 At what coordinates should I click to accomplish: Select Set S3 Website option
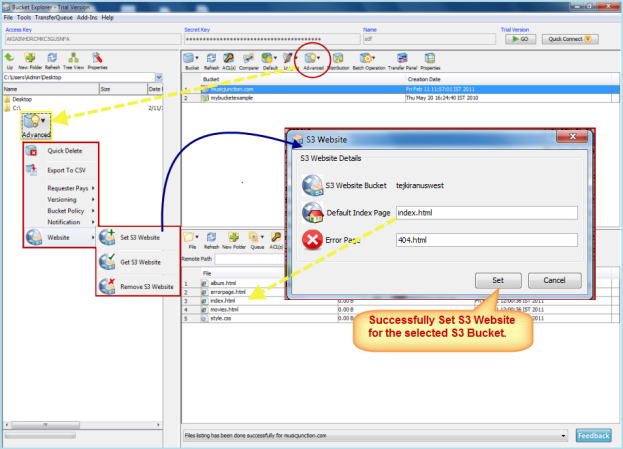138,237
